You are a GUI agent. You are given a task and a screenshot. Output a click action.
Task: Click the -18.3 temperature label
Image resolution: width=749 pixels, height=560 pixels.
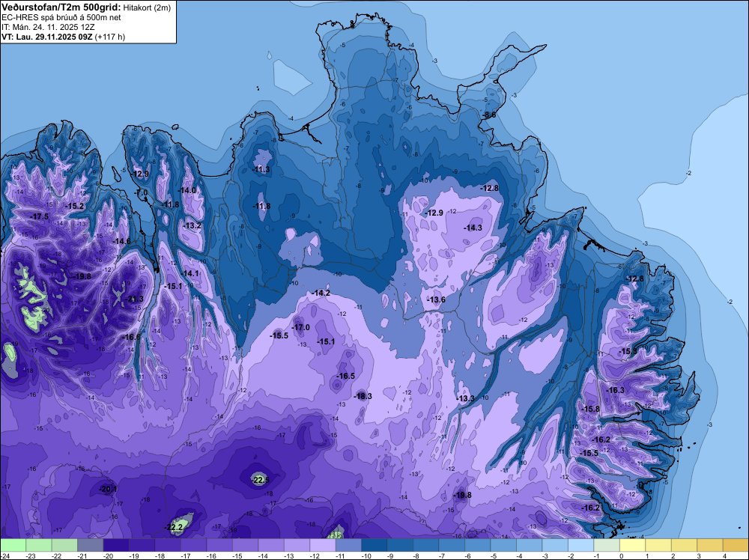click(x=363, y=396)
